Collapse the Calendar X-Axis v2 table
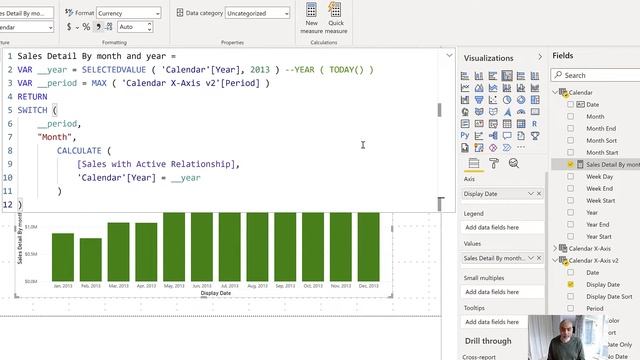Screen dimensions: 640x360 [x=556, y=260]
